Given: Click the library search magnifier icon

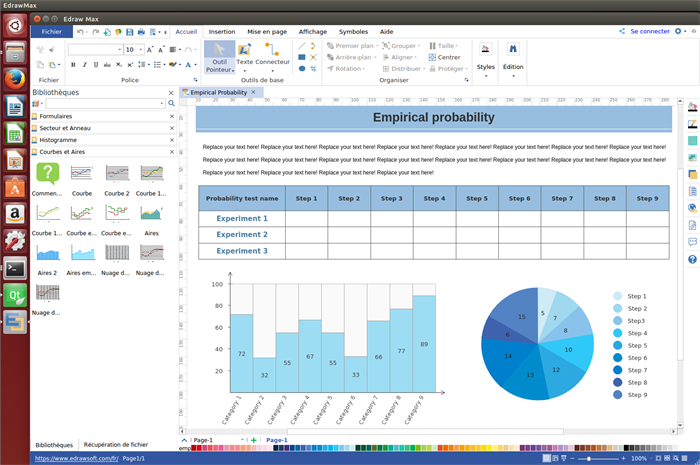Looking at the screenshot, I should pos(171,103).
